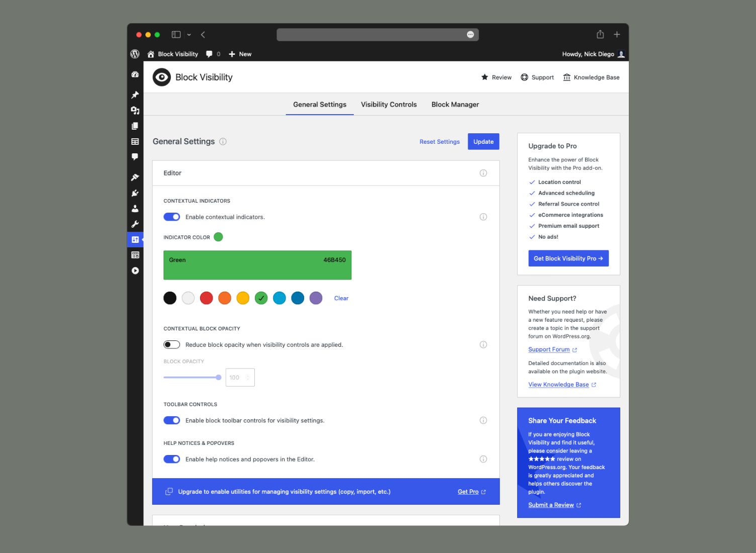
Task: Open the active Settings sidebar icon
Action: 135,239
